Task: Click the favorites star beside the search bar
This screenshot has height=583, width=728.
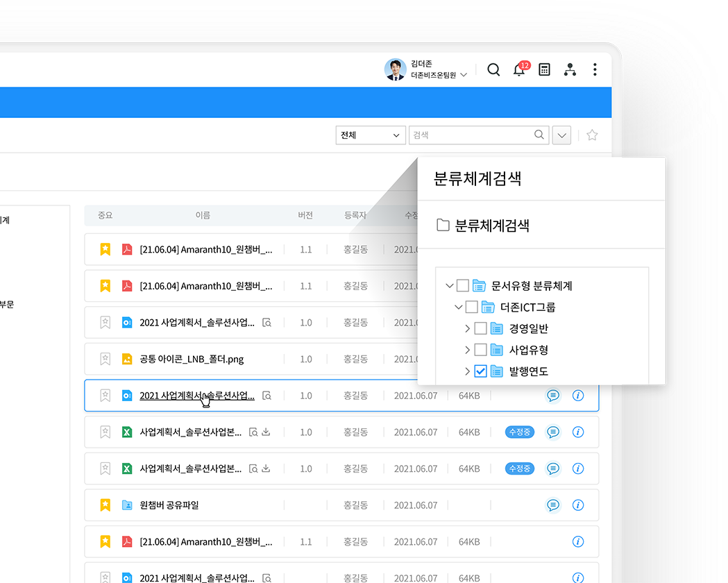Action: pos(592,135)
